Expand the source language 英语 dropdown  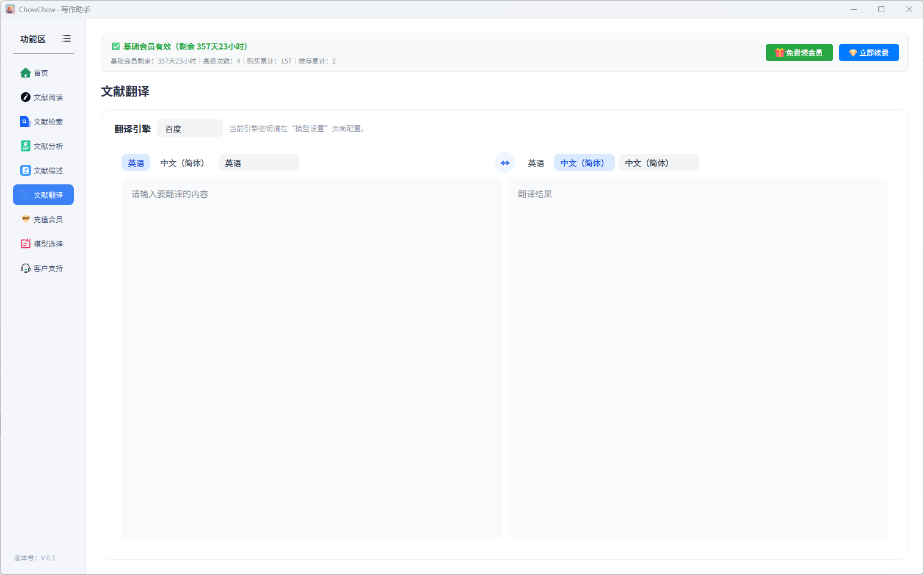(x=258, y=163)
